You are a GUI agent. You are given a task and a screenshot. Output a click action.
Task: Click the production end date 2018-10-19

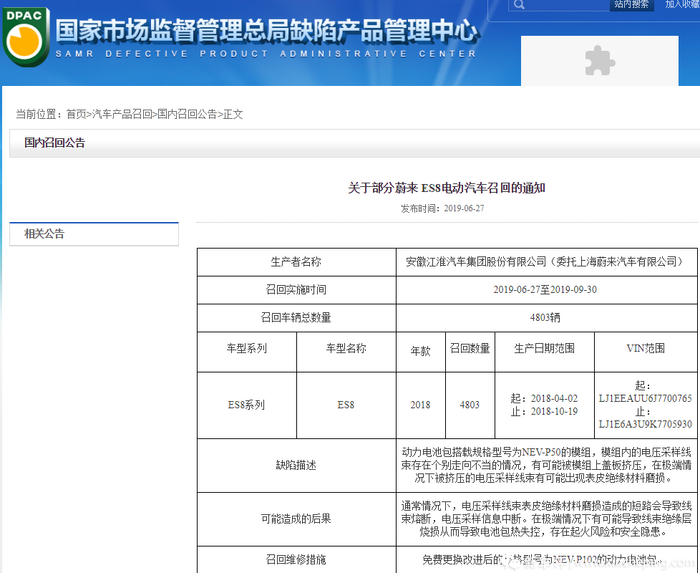[x=554, y=411]
